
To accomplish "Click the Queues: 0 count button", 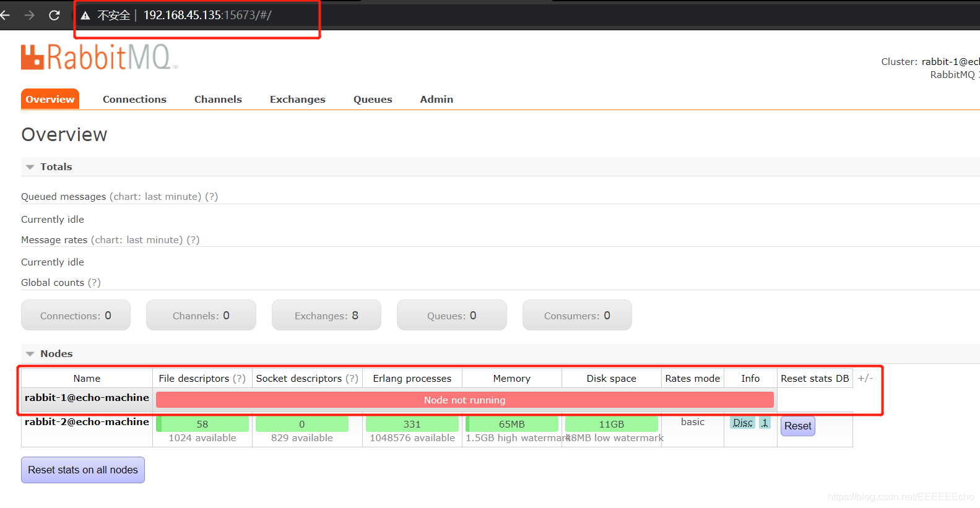I will click(452, 315).
